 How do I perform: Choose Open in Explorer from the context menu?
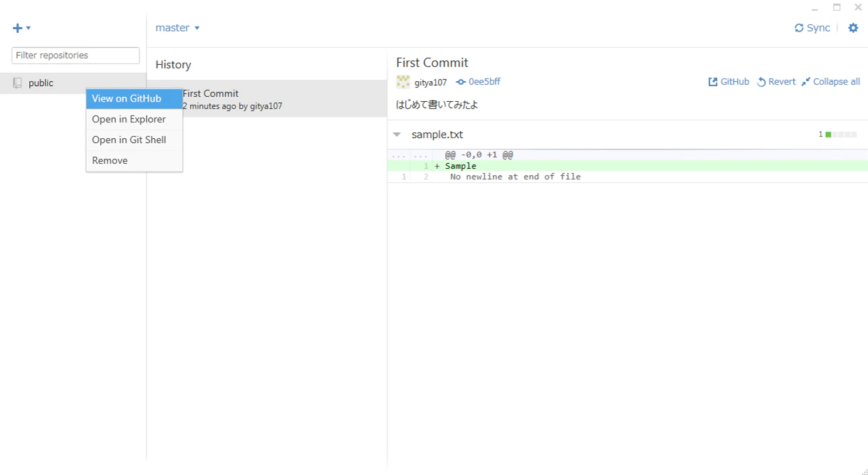click(134, 120)
